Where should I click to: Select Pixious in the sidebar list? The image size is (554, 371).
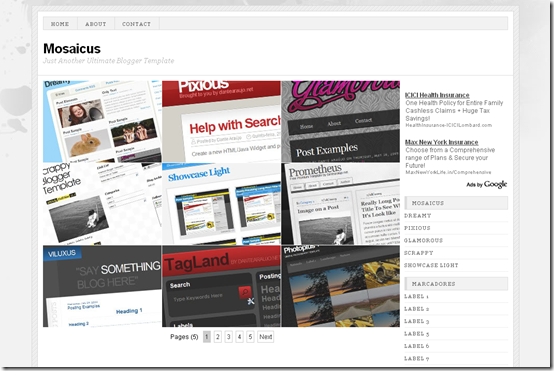coord(417,228)
